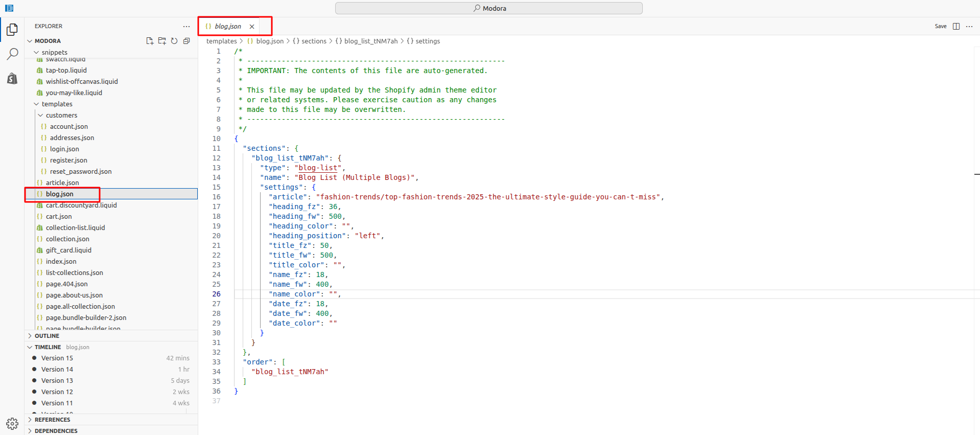Collapse all folders in explorer
Screen dimensions: 980x435
(x=186, y=41)
